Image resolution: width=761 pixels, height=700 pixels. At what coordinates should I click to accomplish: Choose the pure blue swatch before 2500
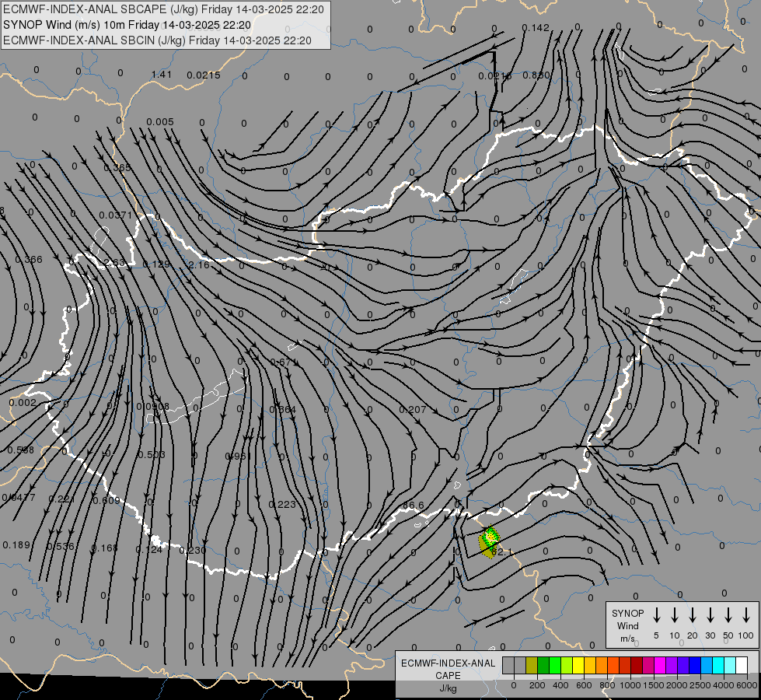pyautogui.click(x=694, y=665)
